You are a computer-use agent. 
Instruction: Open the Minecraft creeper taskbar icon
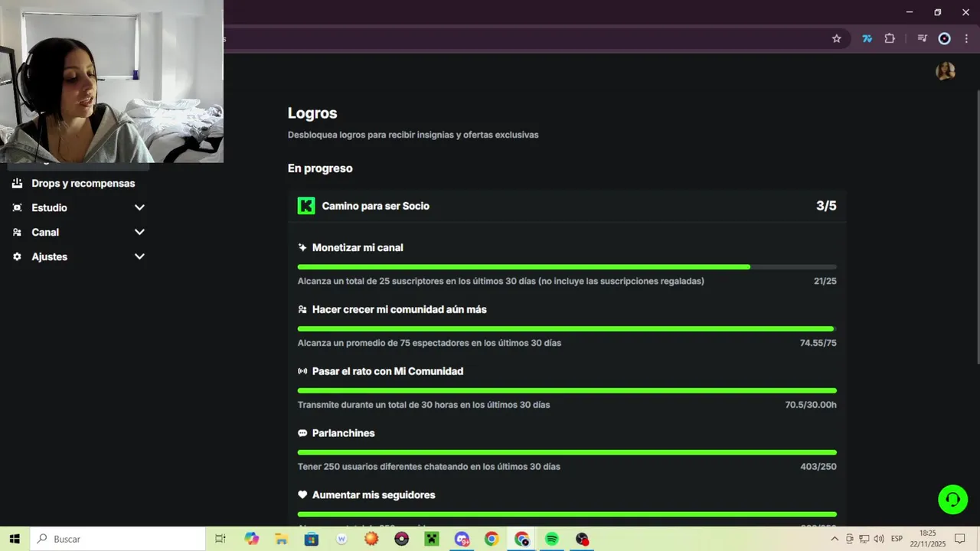coord(432,540)
